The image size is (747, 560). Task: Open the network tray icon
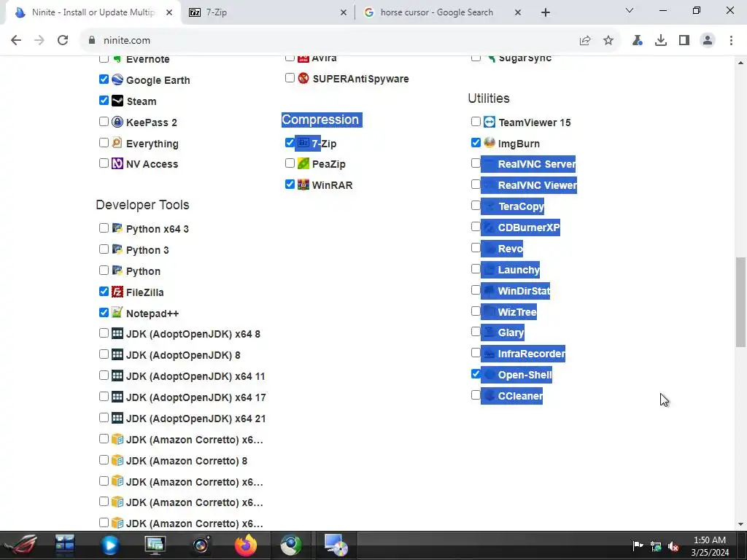click(656, 546)
